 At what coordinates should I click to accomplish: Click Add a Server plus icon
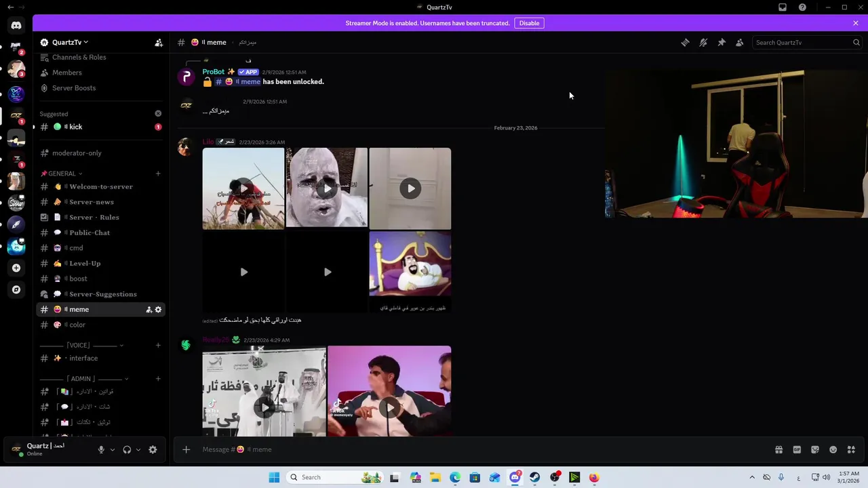point(16,268)
